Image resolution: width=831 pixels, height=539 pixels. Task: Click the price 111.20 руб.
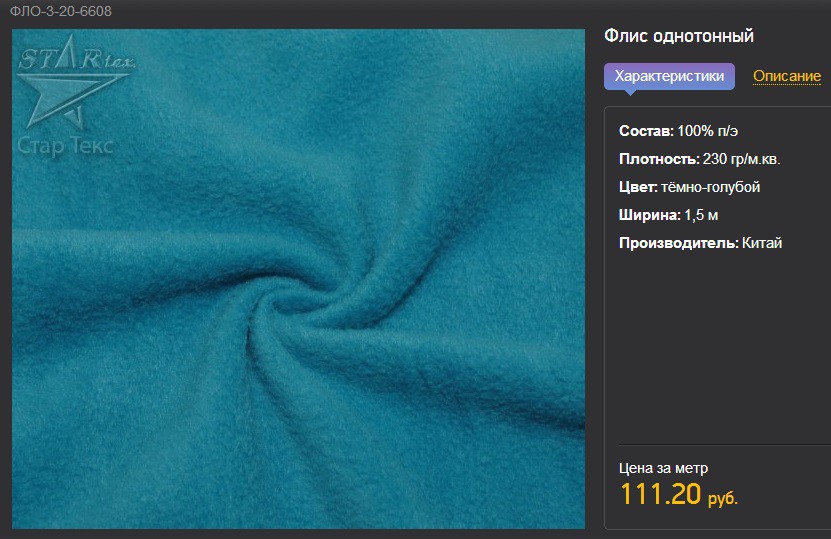[x=678, y=494]
